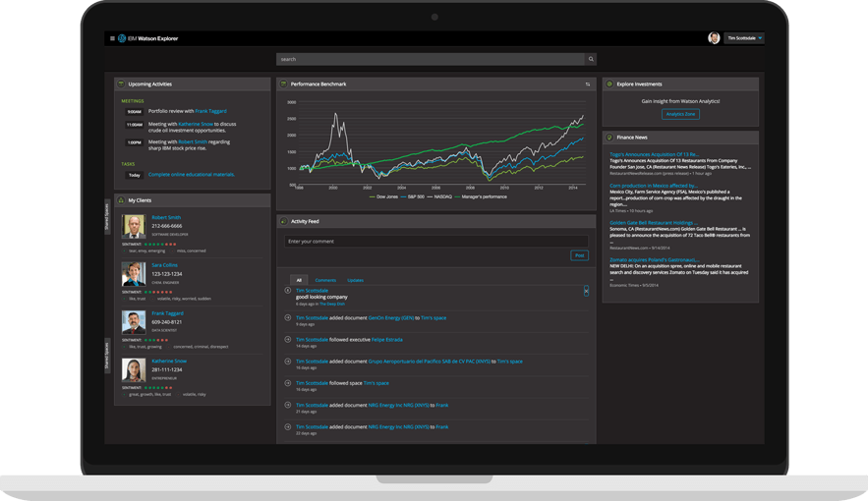Open 'Corn production in Mexico affected by...' article

point(654,186)
